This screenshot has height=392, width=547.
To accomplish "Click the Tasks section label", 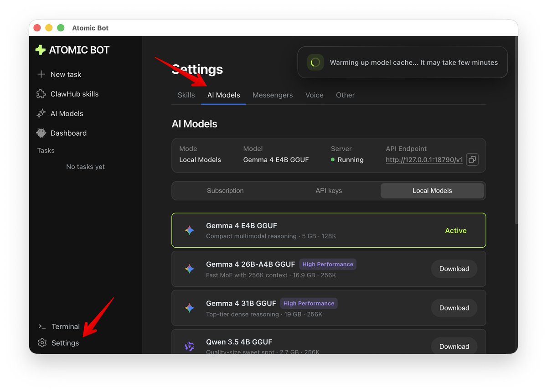I will click(46, 150).
